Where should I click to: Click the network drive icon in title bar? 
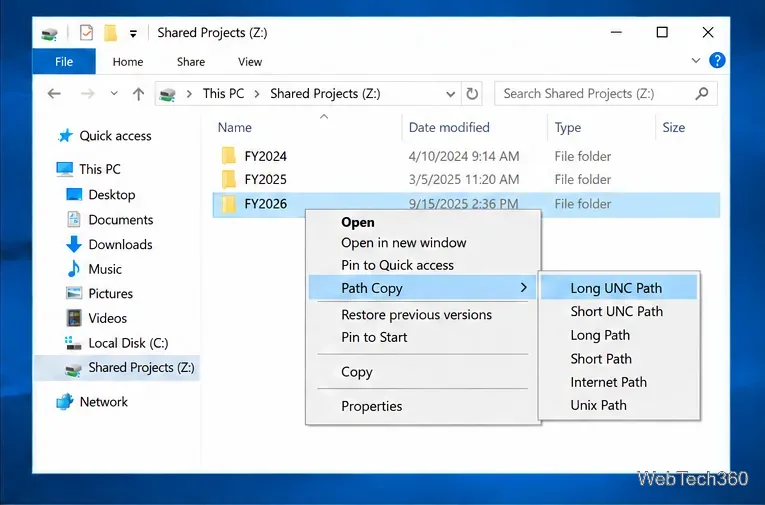pos(49,34)
